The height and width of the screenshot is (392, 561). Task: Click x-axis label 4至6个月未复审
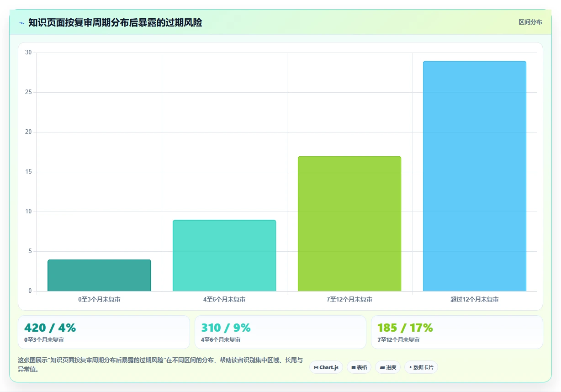224,300
